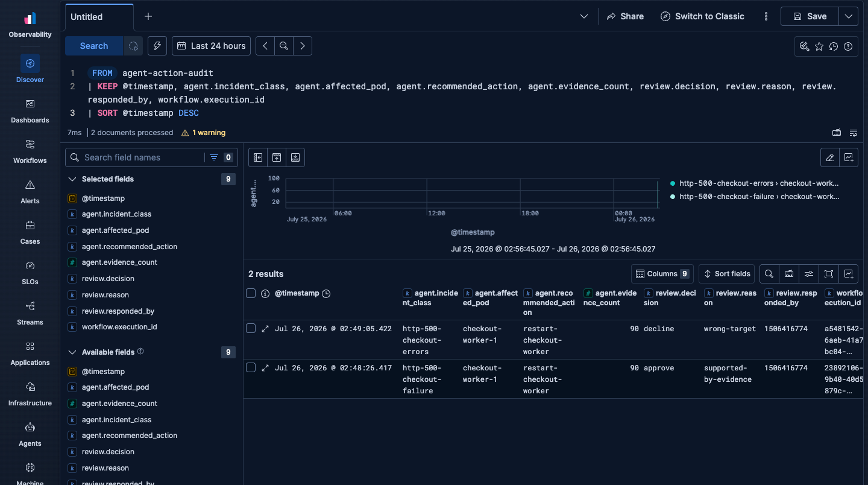
Task: Click Switch to Classic
Action: pos(702,16)
